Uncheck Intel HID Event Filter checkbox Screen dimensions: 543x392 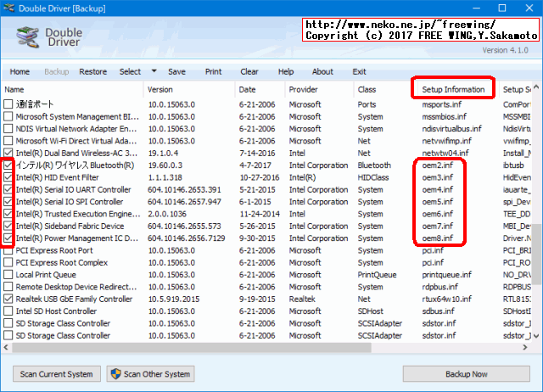coord(8,177)
